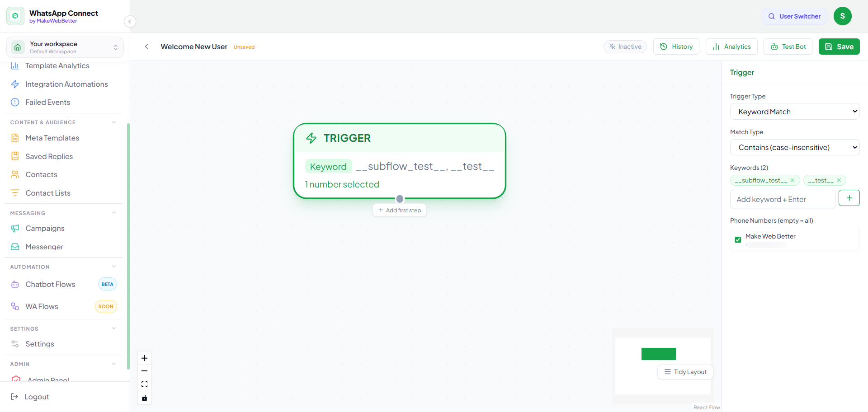
Task: Go back using the arrow beside Welcome New User
Action: (x=146, y=47)
